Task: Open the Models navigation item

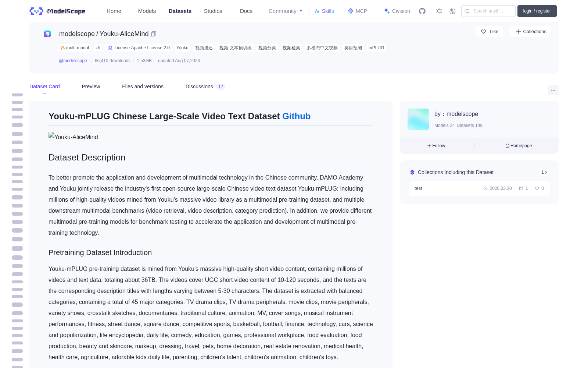Action: [147, 11]
